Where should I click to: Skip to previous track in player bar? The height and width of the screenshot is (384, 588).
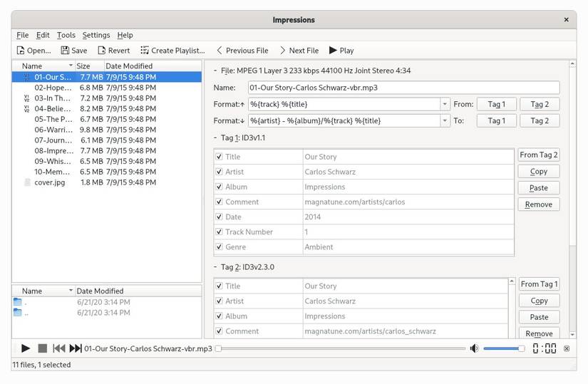coord(58,348)
